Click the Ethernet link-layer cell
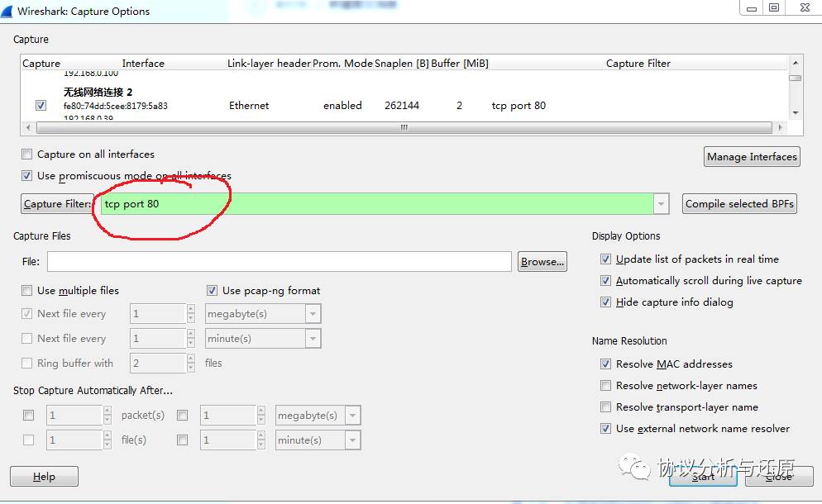 pos(249,105)
